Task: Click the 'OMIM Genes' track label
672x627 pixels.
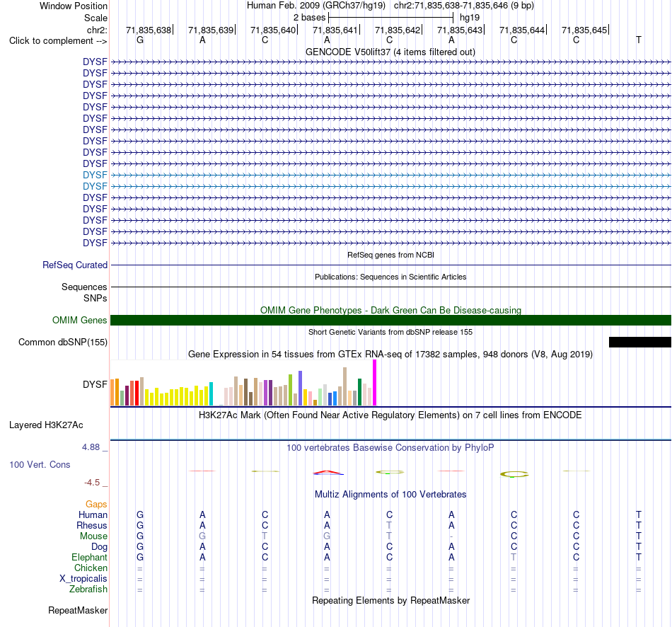Action: click(80, 321)
